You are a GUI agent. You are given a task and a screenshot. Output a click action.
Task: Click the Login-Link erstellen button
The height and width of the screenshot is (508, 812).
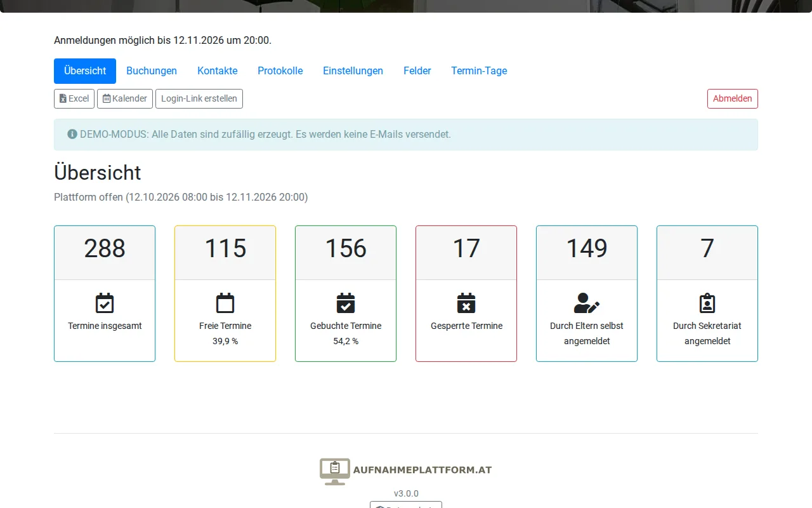pos(199,98)
